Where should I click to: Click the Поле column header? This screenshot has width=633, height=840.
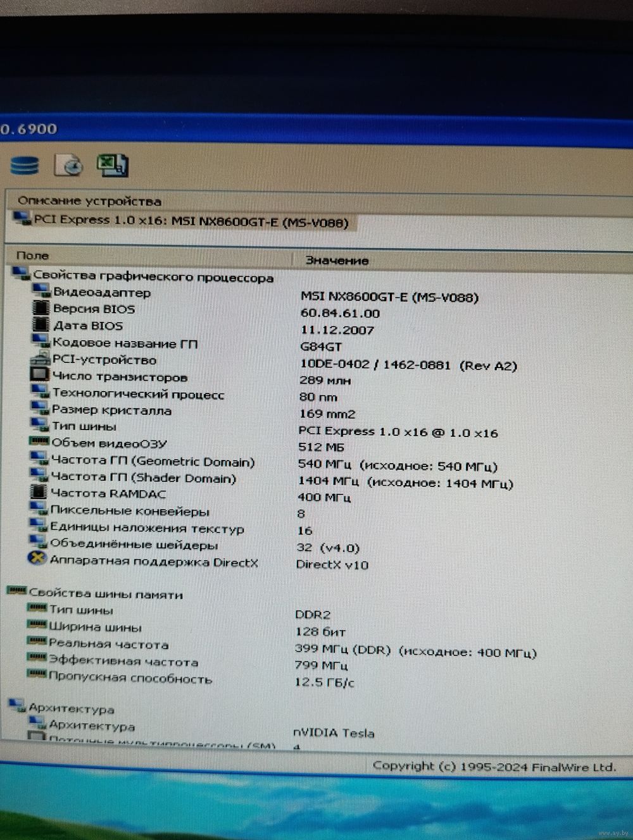(33, 256)
